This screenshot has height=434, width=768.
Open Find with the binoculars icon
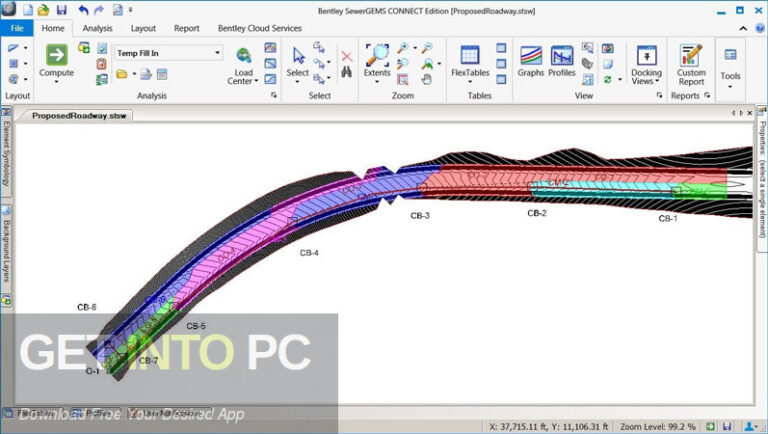tap(347, 72)
